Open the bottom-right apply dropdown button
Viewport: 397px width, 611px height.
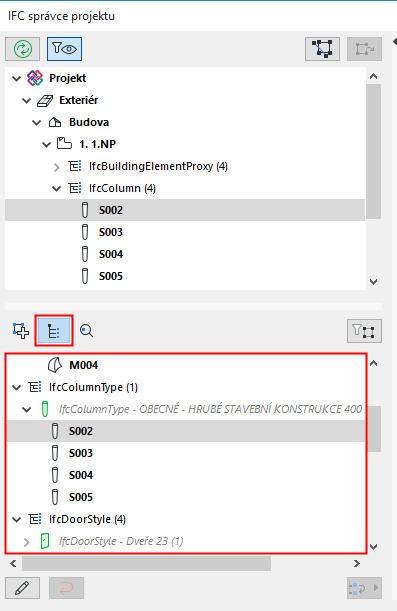[364, 588]
